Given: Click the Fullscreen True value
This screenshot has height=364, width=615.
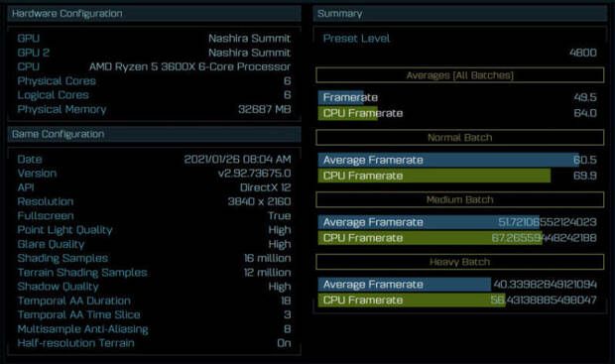Looking at the screenshot, I should [x=280, y=216].
